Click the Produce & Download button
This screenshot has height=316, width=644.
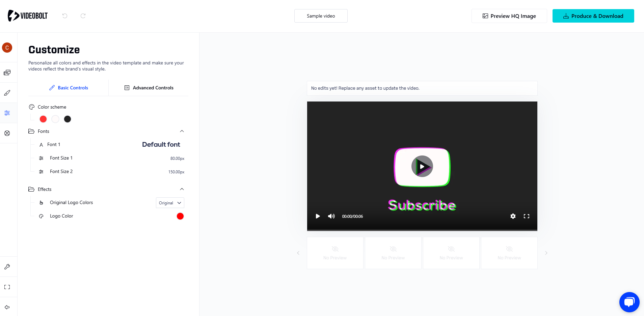593,16
